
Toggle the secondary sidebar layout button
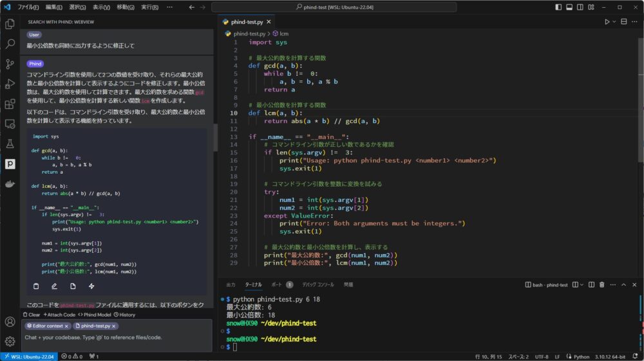580,7
